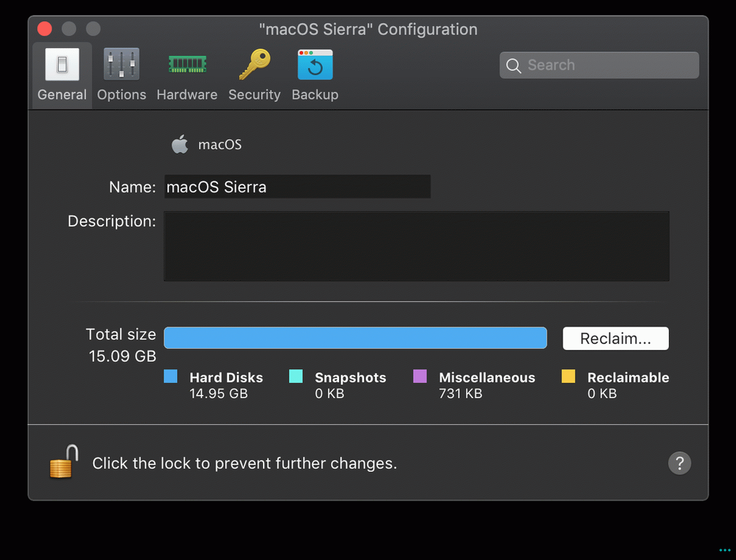Click the "Reclaimable" legend label

628,377
